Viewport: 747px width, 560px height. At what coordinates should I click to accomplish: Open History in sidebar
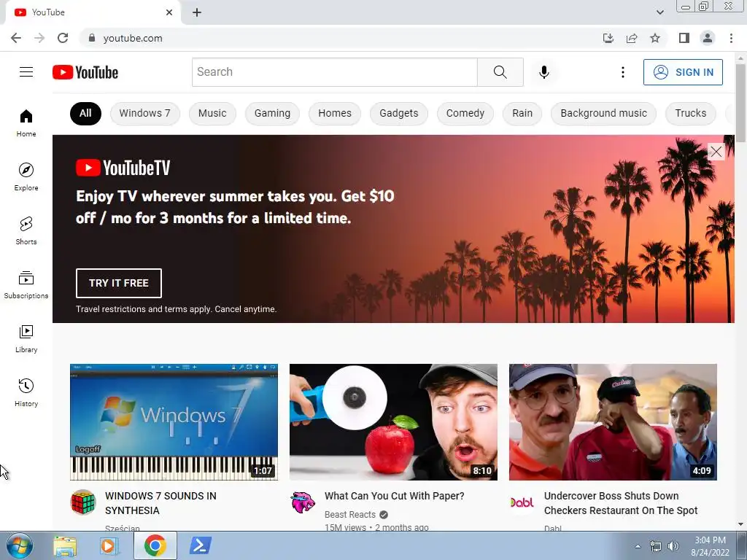pyautogui.click(x=26, y=392)
